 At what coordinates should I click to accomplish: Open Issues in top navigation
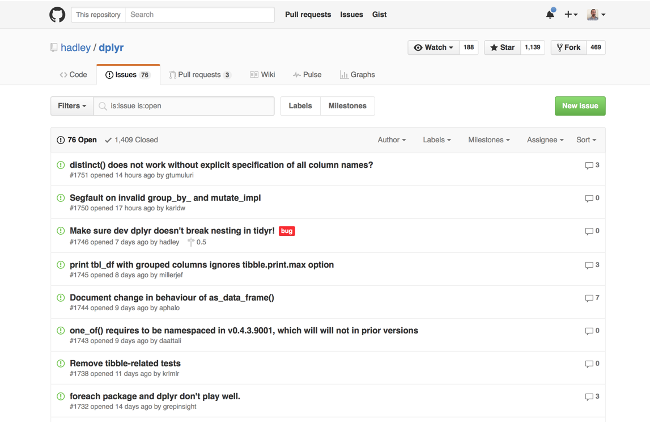pos(352,15)
